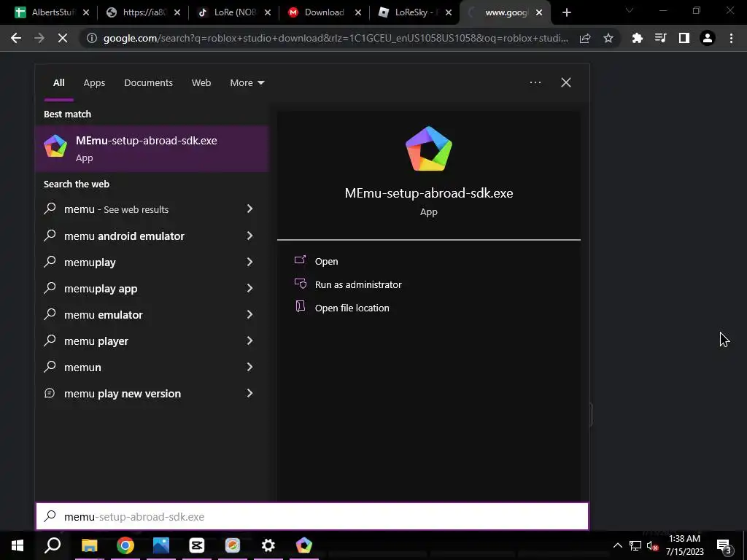
Task: Expand the 'memu emulator' suggestion arrow
Action: pyautogui.click(x=249, y=314)
